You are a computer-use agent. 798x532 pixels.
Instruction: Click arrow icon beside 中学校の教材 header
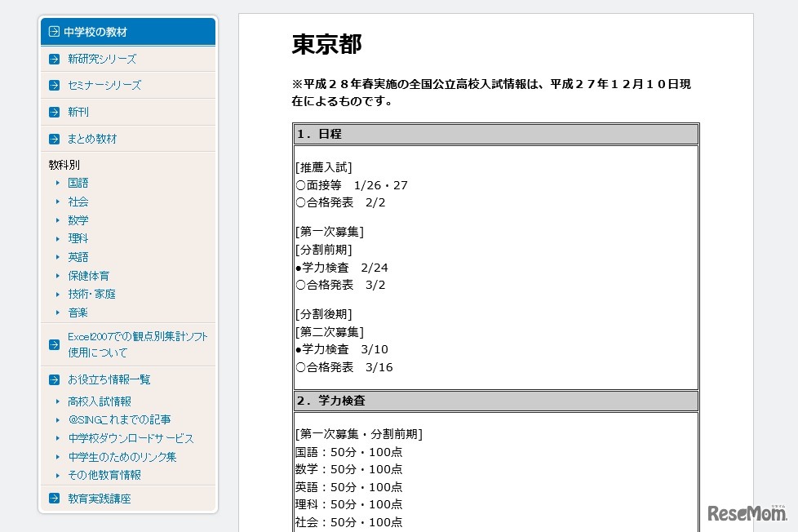(x=54, y=32)
